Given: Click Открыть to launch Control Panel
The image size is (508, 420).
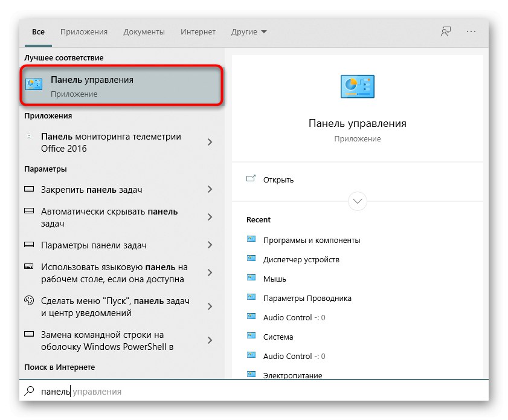Looking at the screenshot, I should click(x=278, y=179).
